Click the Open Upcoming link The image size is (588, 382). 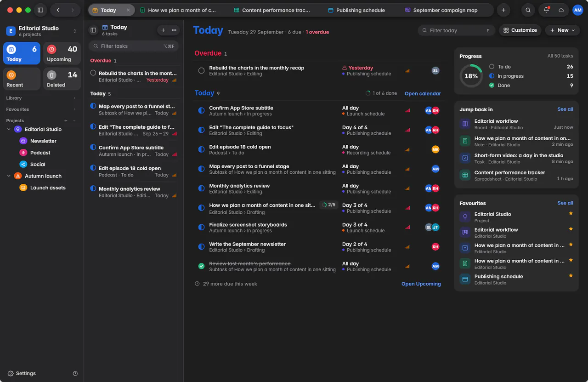[x=421, y=284]
